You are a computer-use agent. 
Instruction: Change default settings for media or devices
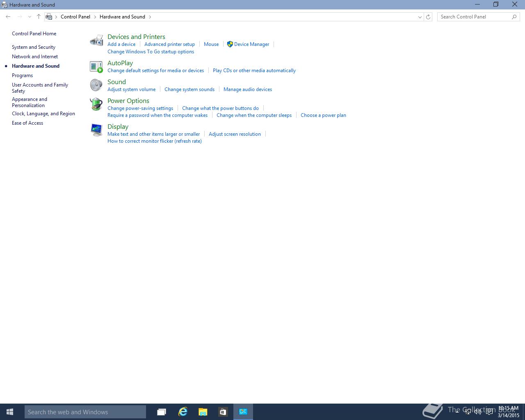pyautogui.click(x=155, y=71)
